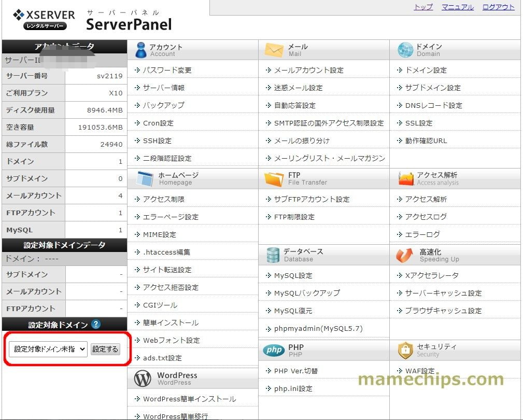
Task: Open Cron設定
Action: 158,123
